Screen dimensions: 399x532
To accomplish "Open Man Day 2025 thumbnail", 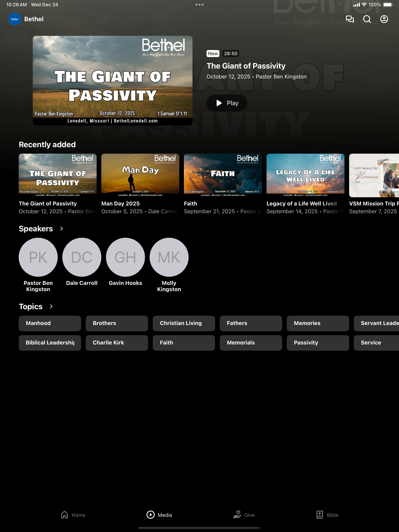I will pyautogui.click(x=140, y=175).
